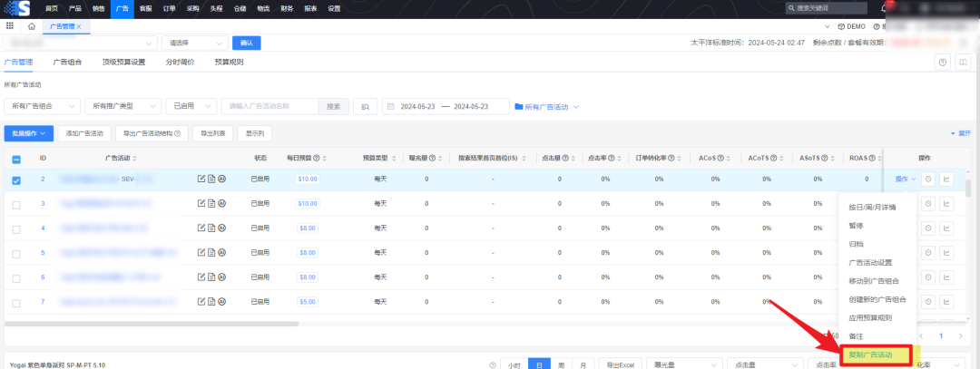Choose 暂停 from the action menu
980x369 pixels.
coord(857,226)
